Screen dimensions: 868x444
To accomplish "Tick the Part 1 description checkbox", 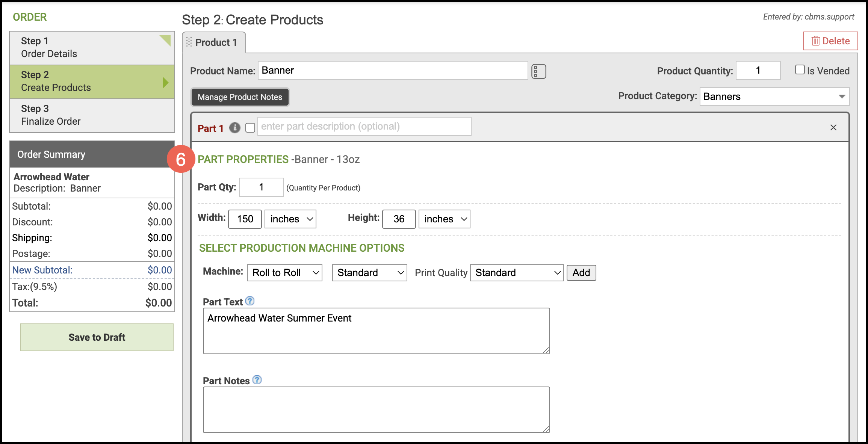I will tap(250, 128).
